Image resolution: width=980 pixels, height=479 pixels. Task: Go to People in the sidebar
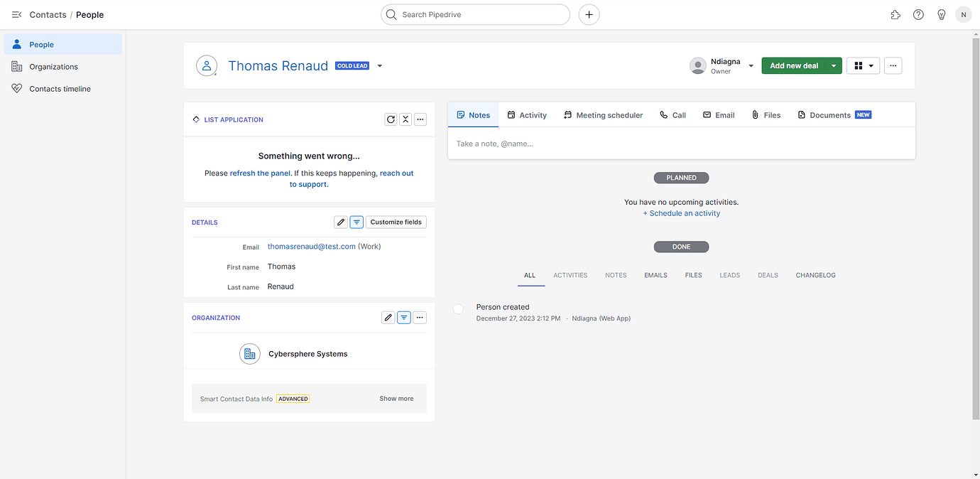point(63,44)
